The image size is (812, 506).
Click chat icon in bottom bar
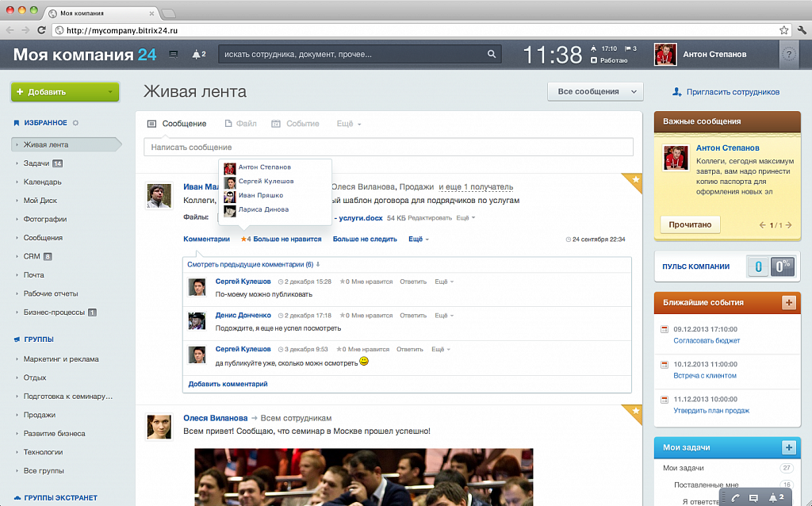coord(754,498)
